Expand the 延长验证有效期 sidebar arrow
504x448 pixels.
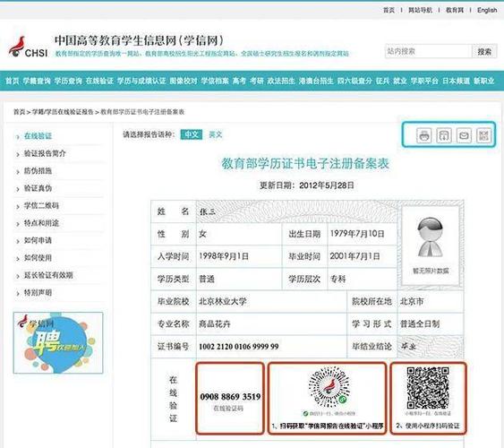pos(18,276)
